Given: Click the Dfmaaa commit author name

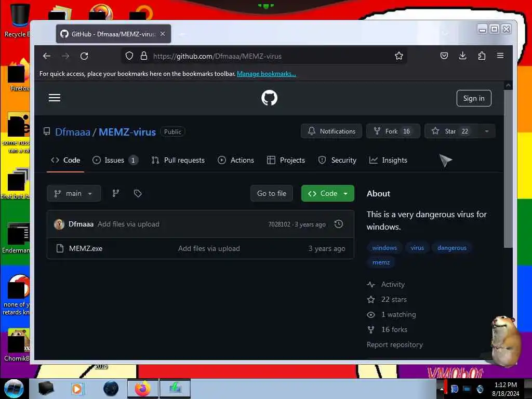Looking at the screenshot, I should click(81, 224).
